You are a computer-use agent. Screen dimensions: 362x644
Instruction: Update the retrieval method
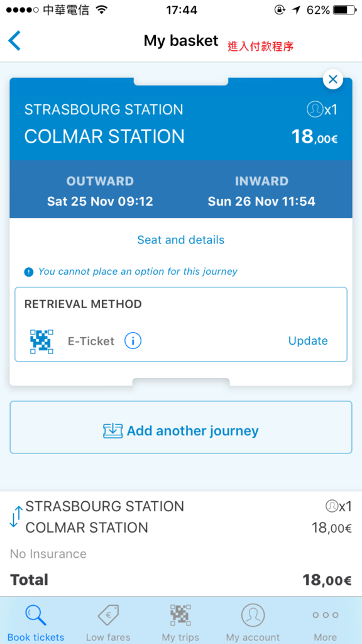308,340
